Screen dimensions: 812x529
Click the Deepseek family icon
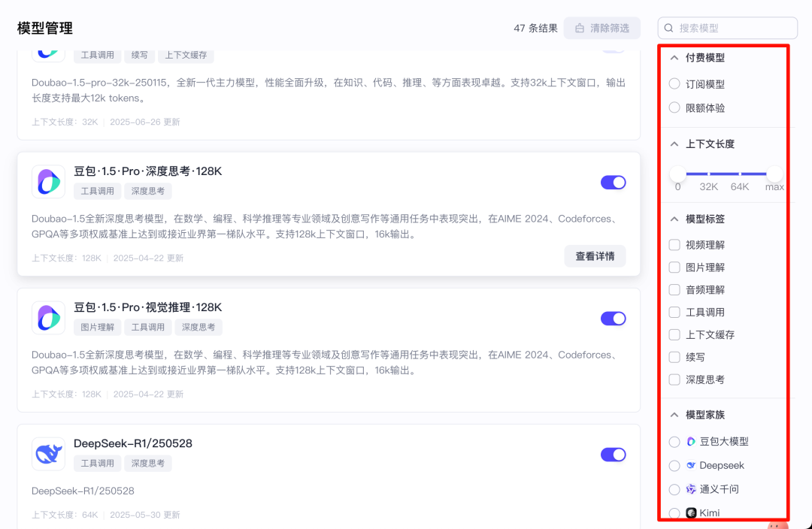[691, 465]
